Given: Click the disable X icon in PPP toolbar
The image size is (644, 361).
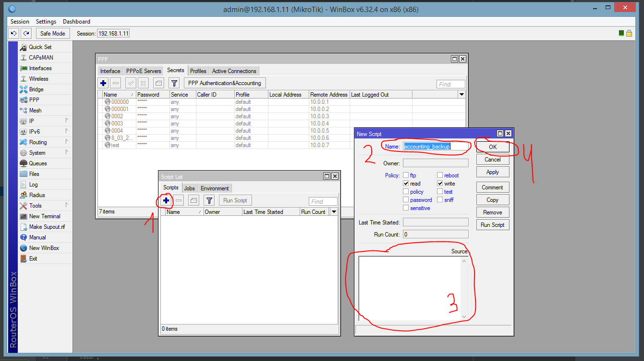Looking at the screenshot, I should [x=143, y=83].
